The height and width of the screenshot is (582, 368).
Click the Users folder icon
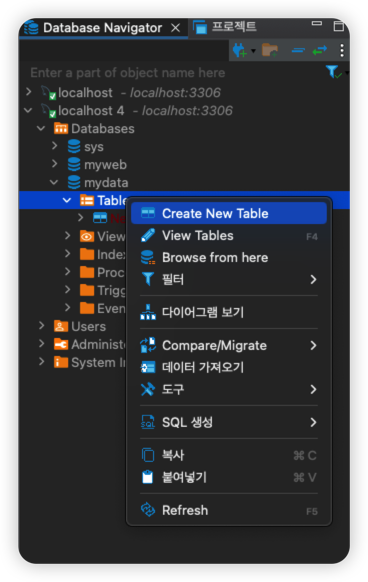pyautogui.click(x=61, y=326)
